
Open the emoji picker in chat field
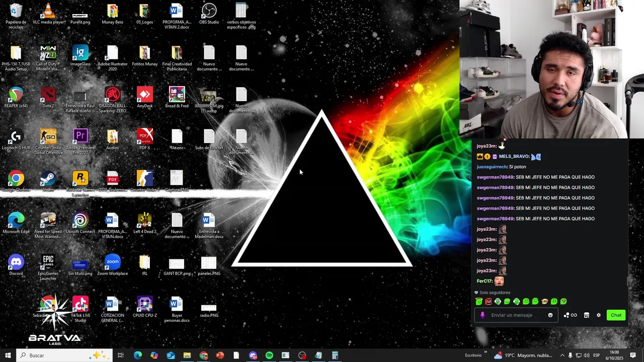[550, 315]
